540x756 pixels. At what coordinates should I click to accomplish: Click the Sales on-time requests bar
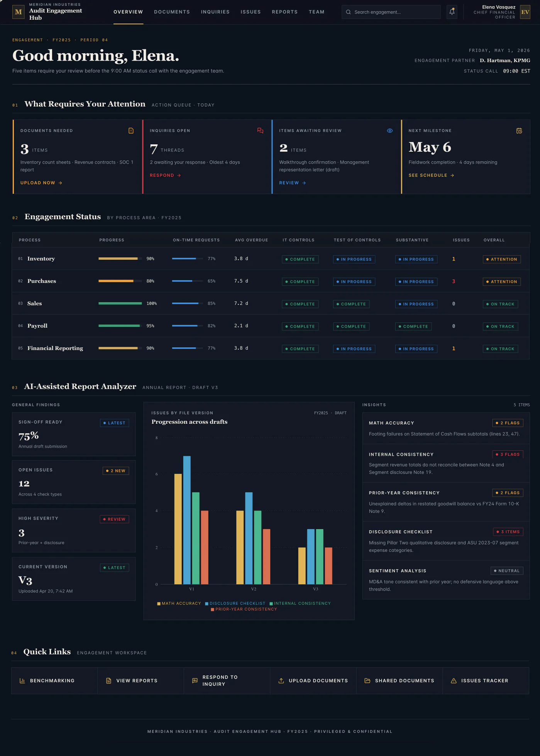188,303
